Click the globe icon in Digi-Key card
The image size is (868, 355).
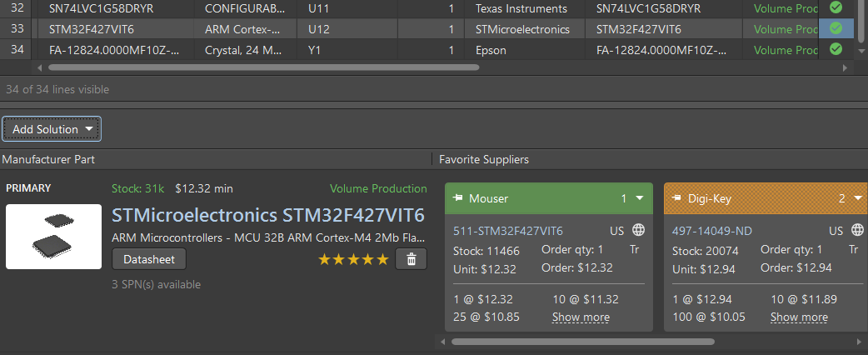coord(857,230)
